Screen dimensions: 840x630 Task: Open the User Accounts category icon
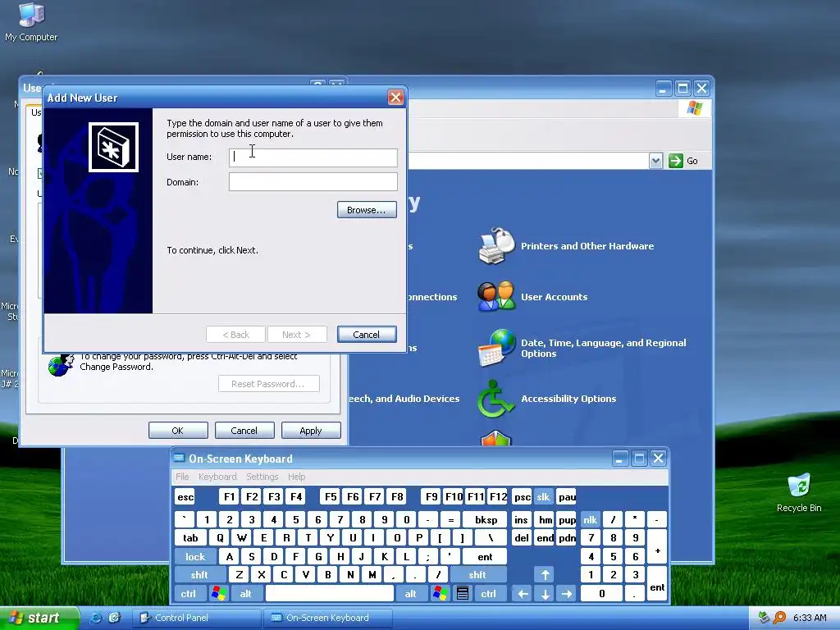pyautogui.click(x=496, y=296)
